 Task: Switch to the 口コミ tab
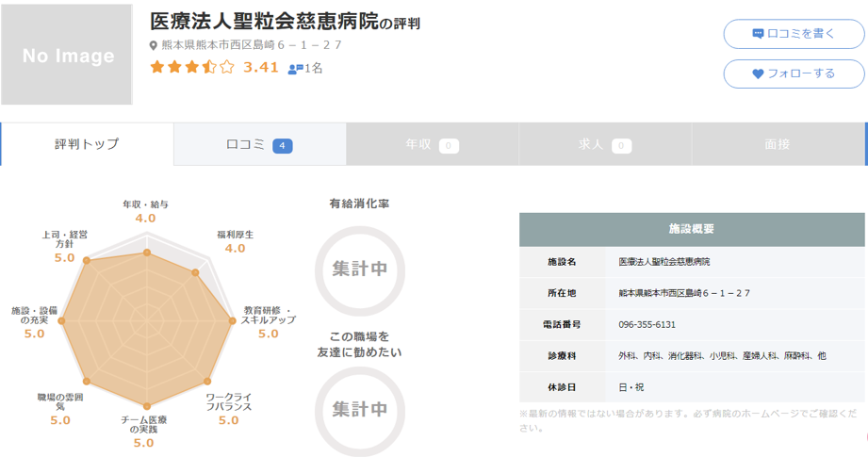[259, 144]
